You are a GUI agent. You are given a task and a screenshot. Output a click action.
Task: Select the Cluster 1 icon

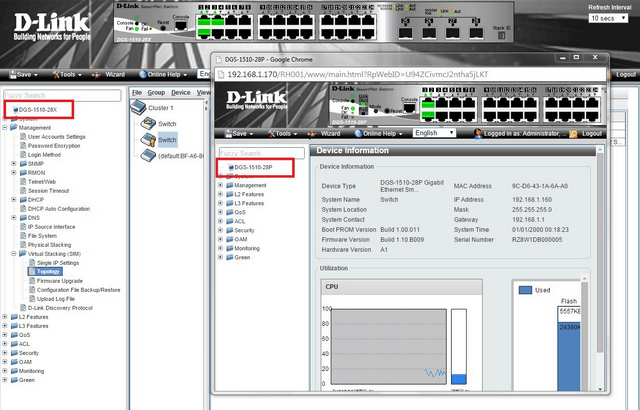point(138,107)
